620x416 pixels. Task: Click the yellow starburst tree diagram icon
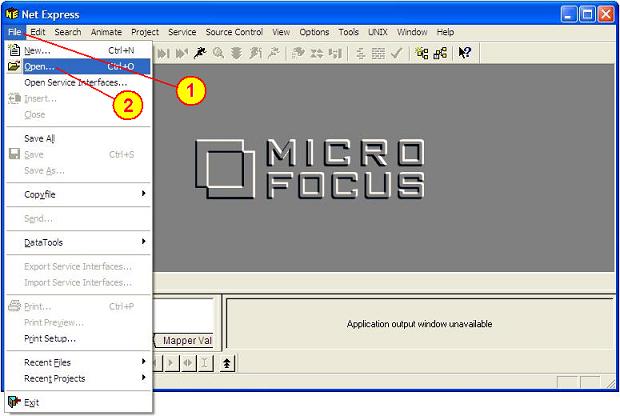pos(422,53)
